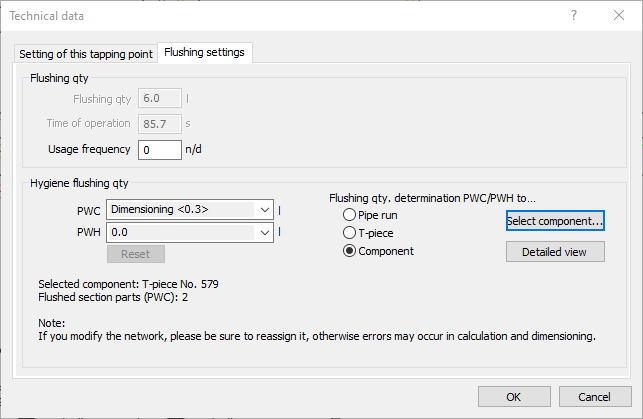Click the 'Usage frequency' label
The height and width of the screenshot is (419, 643).
89,149
